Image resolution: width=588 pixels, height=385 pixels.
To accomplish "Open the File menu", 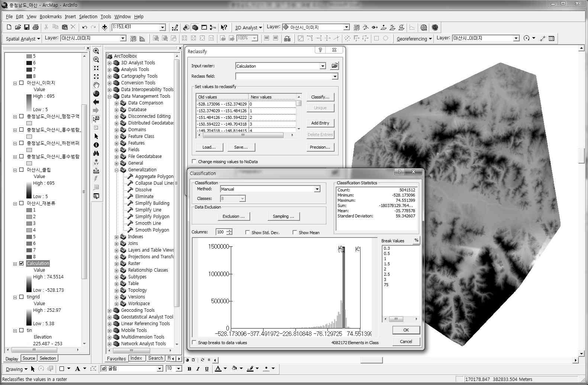I will click(9, 17).
